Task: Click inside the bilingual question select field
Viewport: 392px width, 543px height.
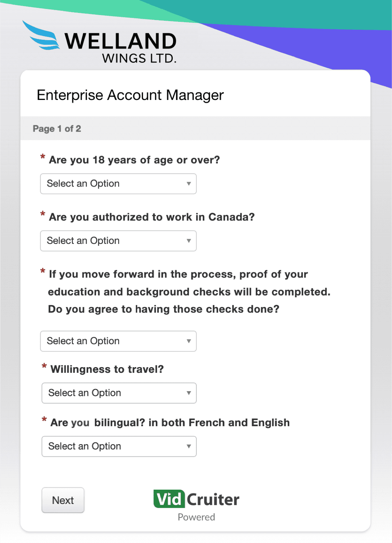Action: 107,446
